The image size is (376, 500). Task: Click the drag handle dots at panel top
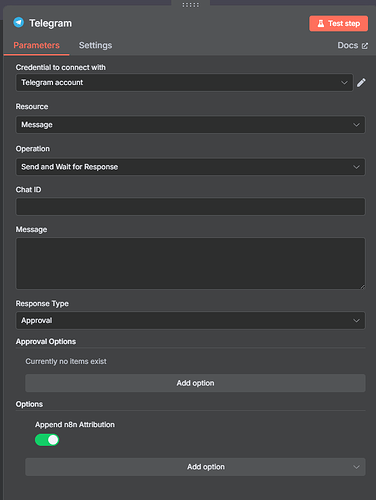(x=190, y=5)
